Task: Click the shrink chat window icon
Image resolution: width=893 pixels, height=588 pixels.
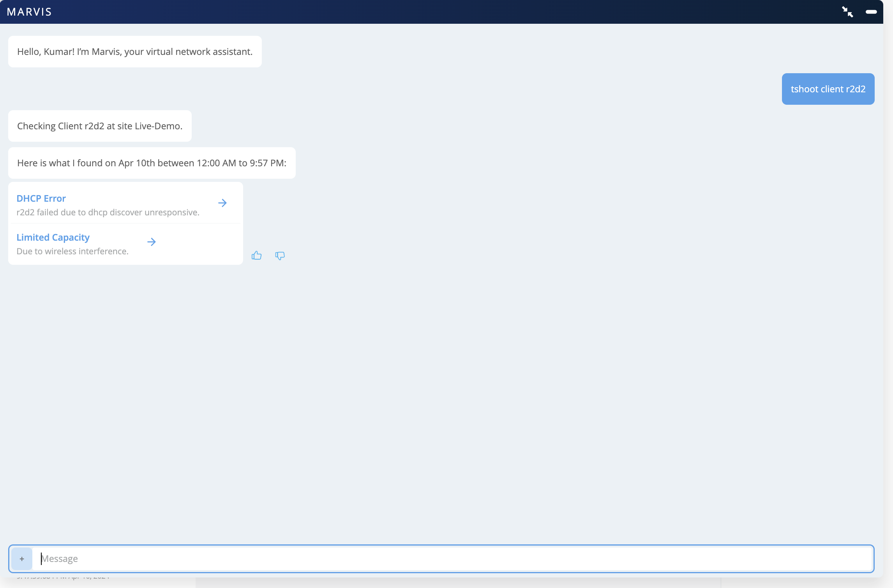Action: pyautogui.click(x=847, y=12)
